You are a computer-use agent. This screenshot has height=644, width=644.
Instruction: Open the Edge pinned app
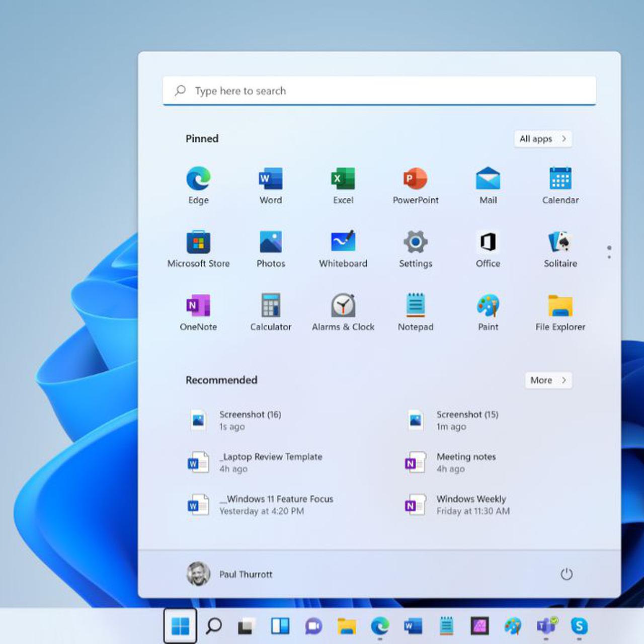[x=198, y=185]
